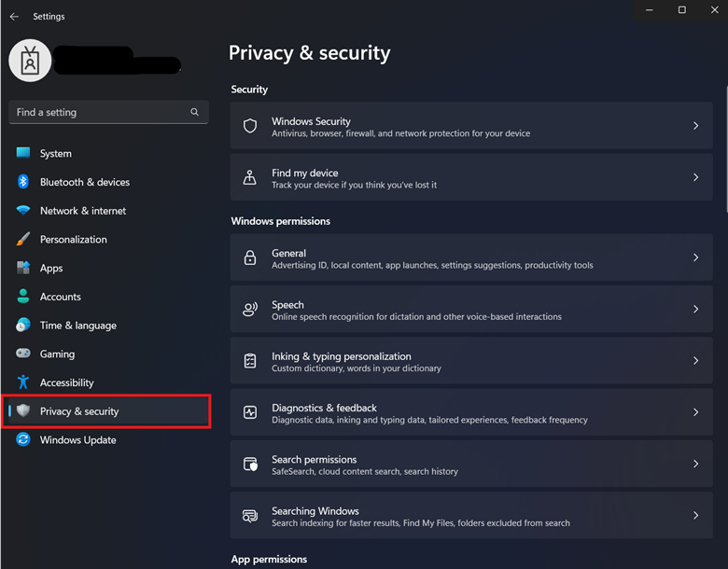Click the Privacy & security page heading
Image resolution: width=728 pixels, height=569 pixels.
click(x=309, y=53)
